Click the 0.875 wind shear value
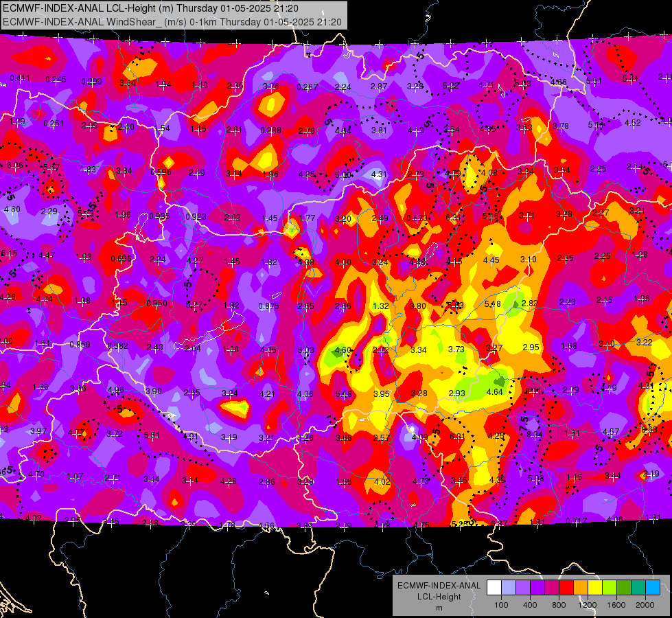Screen dimensions: 672x618 [x=268, y=306]
